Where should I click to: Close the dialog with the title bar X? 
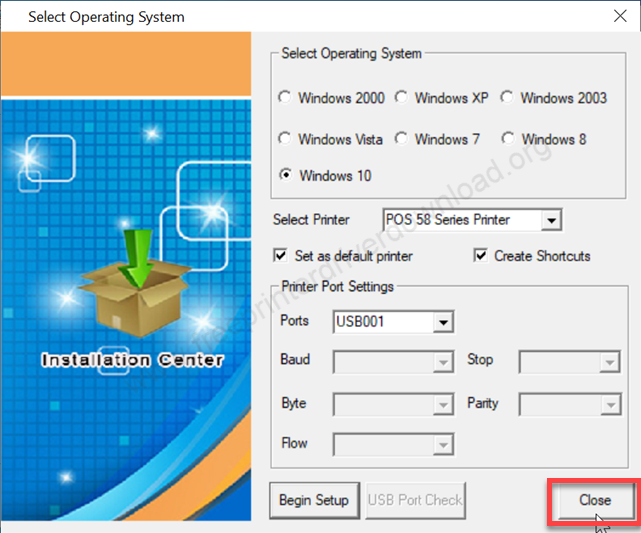(x=620, y=16)
